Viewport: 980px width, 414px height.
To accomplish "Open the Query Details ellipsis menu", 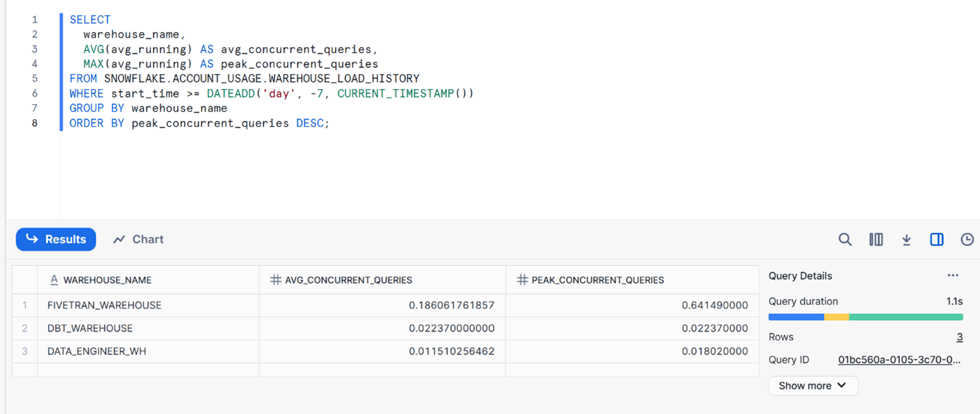I will [x=953, y=276].
